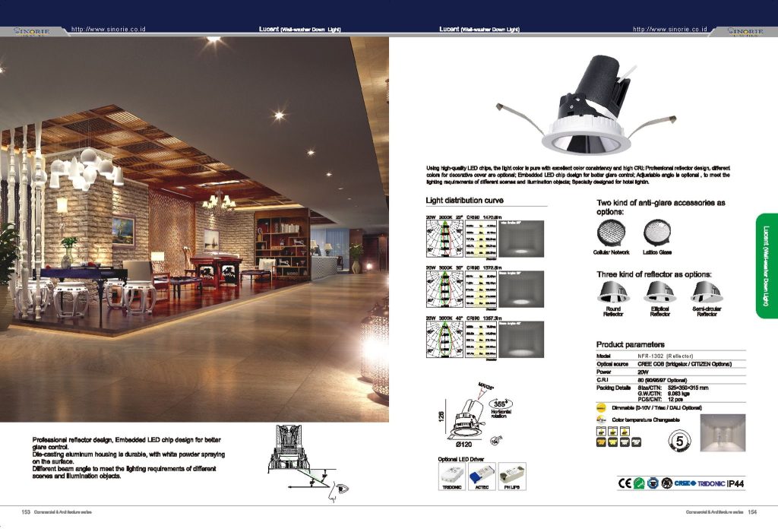This screenshot has height=532, width=778.
Task: Click the Color temperature Changeable icon
Action: coord(602,420)
